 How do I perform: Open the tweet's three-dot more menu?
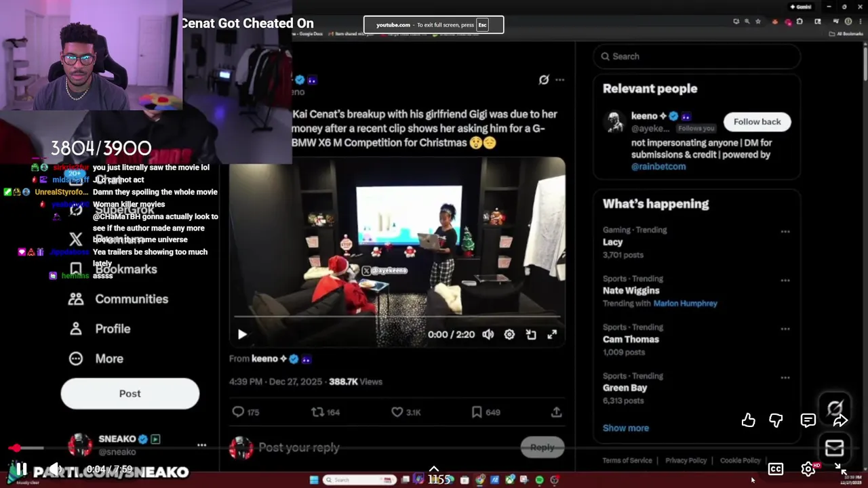(559, 80)
